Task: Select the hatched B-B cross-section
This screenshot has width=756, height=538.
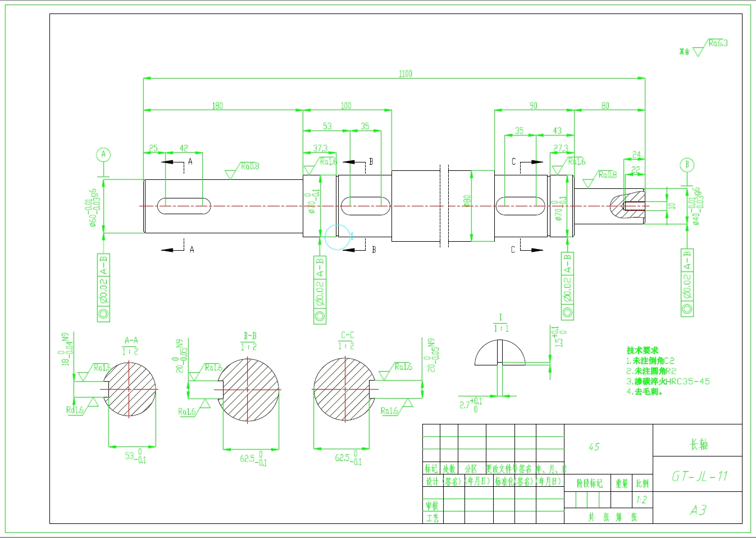Action: tap(248, 389)
